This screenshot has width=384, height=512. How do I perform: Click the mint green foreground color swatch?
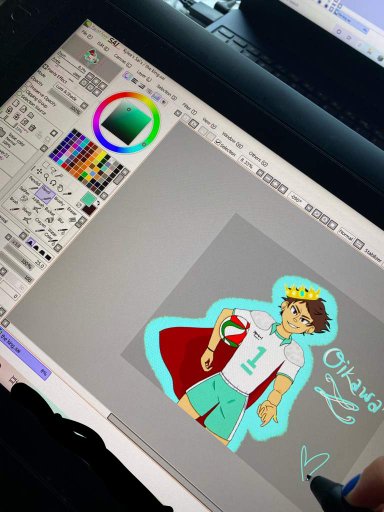[88, 199]
